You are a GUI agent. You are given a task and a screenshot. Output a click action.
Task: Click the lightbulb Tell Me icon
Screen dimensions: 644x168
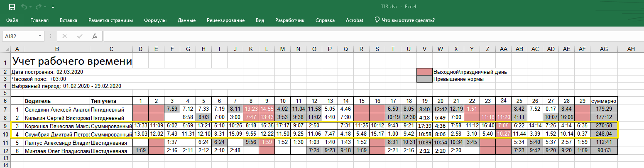tap(377, 20)
